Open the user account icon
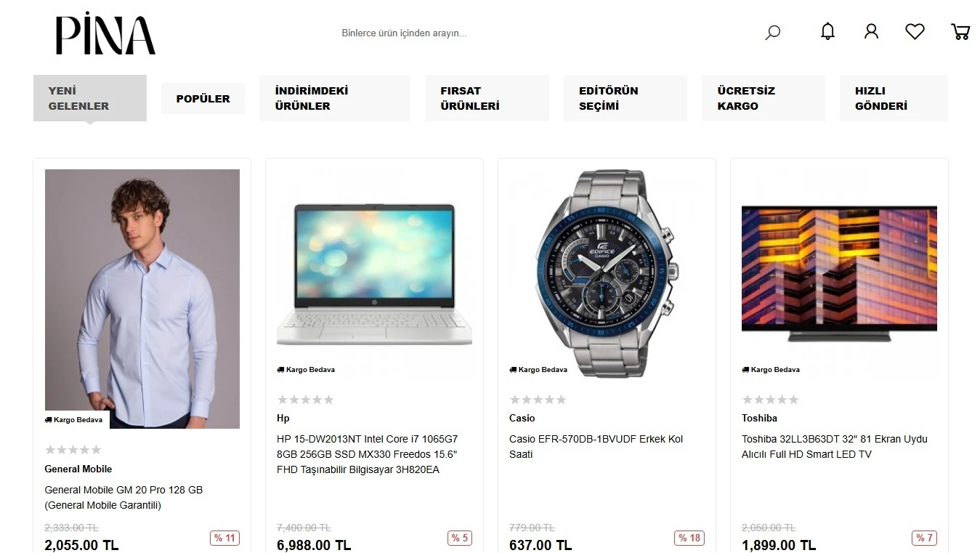Screen dimensions: 980x553 [871, 31]
